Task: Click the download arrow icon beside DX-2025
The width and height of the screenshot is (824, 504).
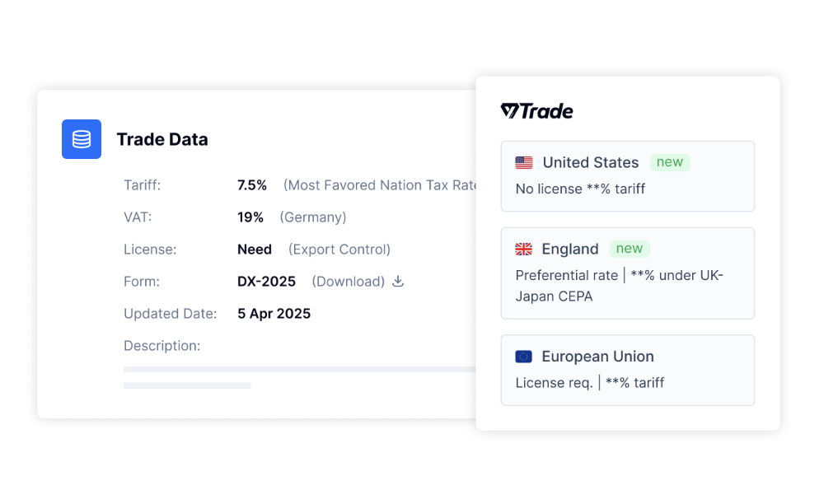Action: pos(398,282)
